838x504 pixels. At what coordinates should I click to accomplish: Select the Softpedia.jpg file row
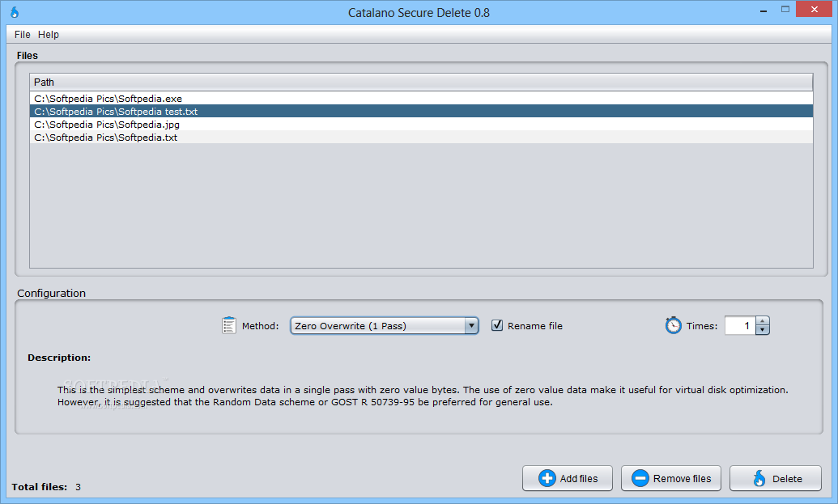tap(421, 124)
